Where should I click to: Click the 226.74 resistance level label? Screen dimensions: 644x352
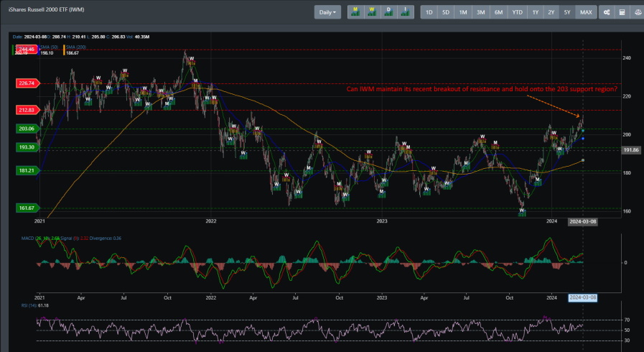27,83
